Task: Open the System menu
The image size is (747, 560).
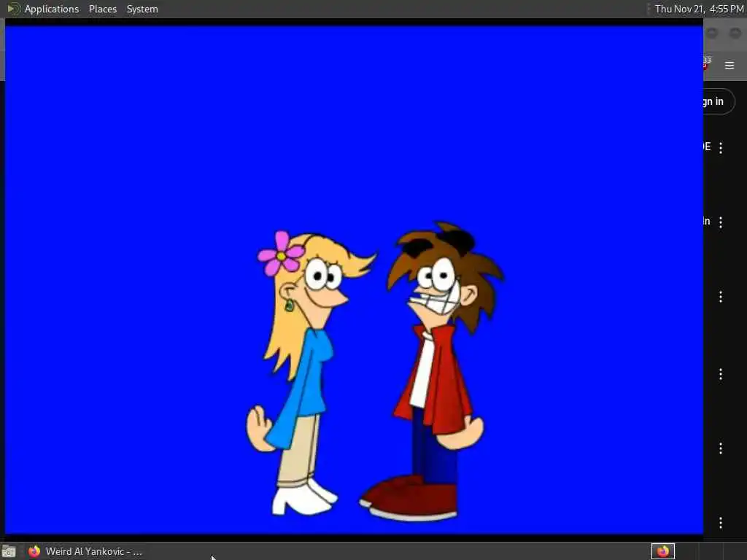Action: (142, 9)
